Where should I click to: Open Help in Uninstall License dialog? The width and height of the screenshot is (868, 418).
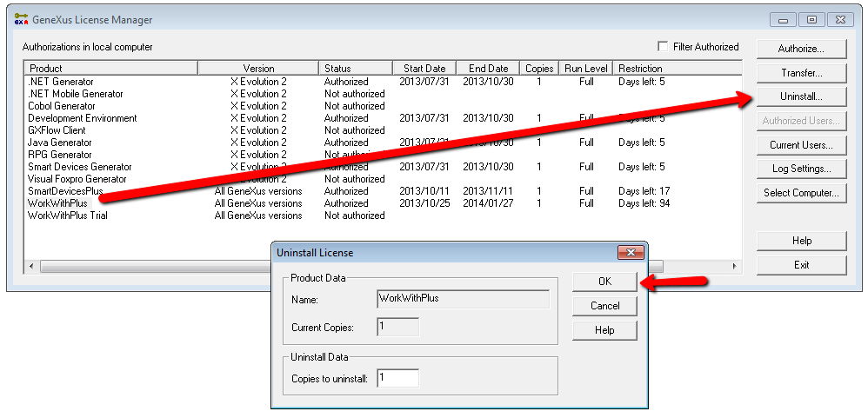[x=604, y=330]
